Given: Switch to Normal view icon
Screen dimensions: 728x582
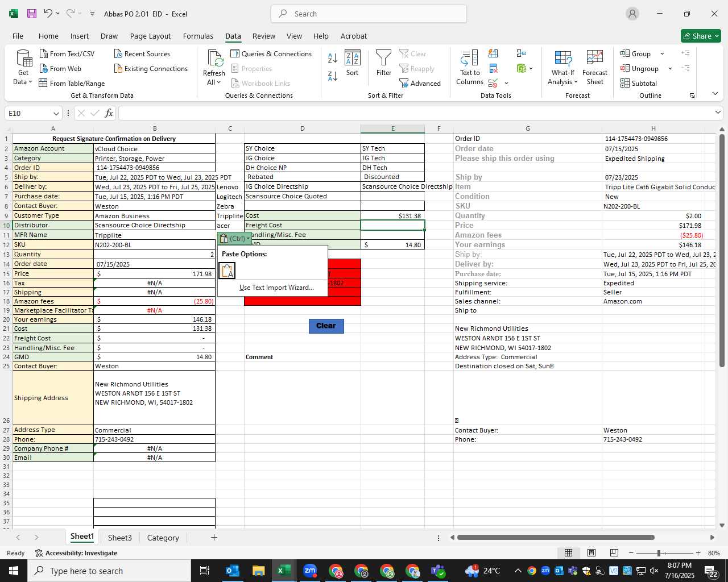Looking at the screenshot, I should coord(568,553).
